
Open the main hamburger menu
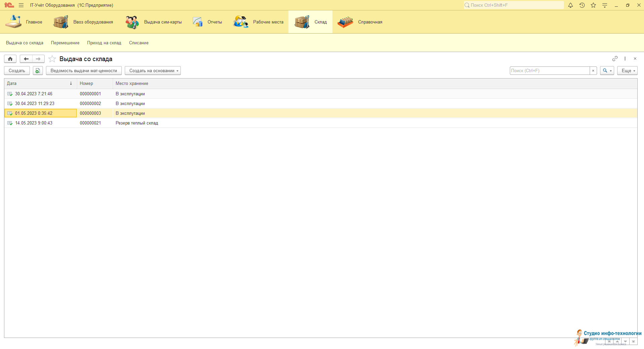point(21,5)
